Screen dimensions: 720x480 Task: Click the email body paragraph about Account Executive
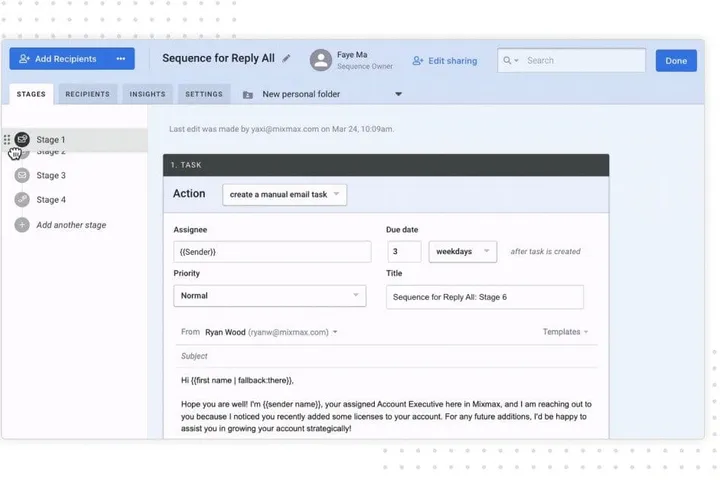click(386, 416)
